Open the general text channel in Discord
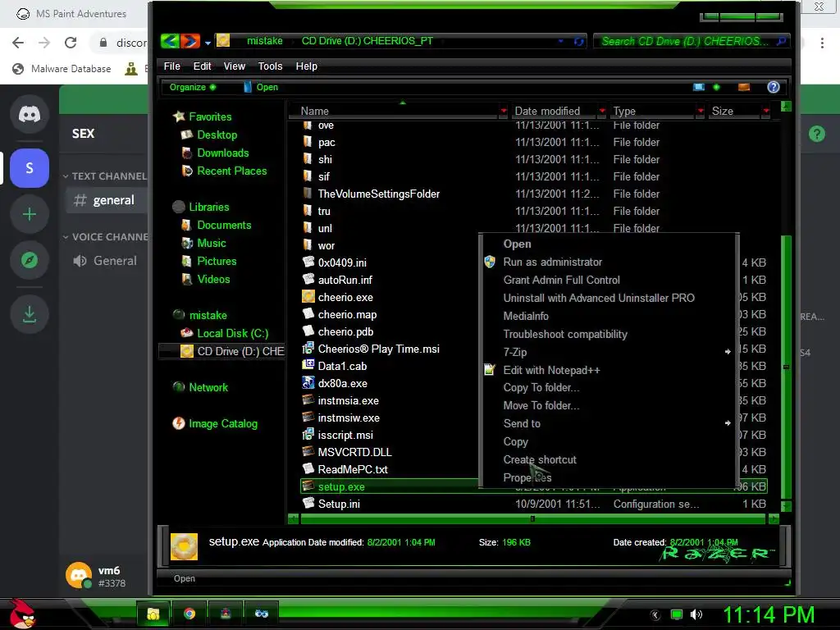 [x=106, y=200]
